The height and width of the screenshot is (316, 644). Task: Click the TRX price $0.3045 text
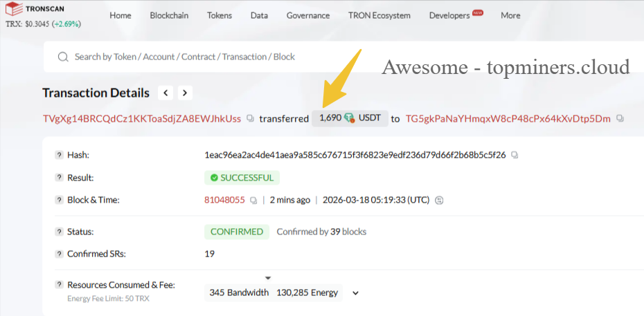coord(44,25)
